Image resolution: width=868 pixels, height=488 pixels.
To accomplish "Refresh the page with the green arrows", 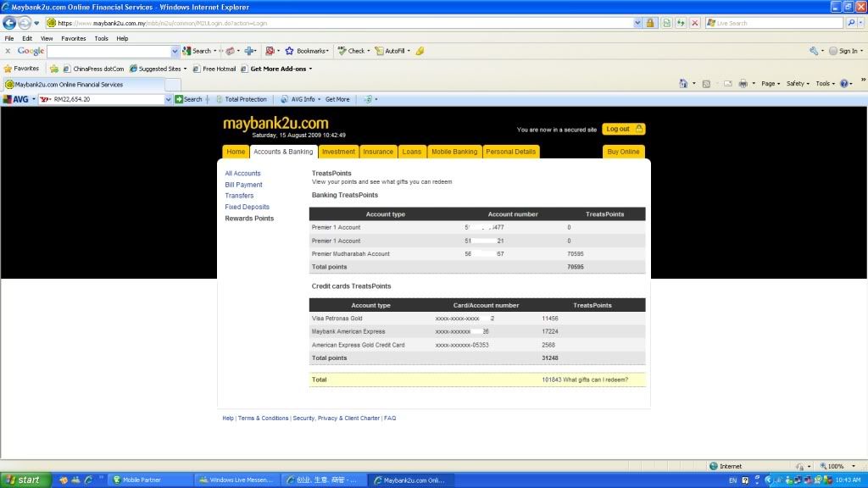I will 681,23.
